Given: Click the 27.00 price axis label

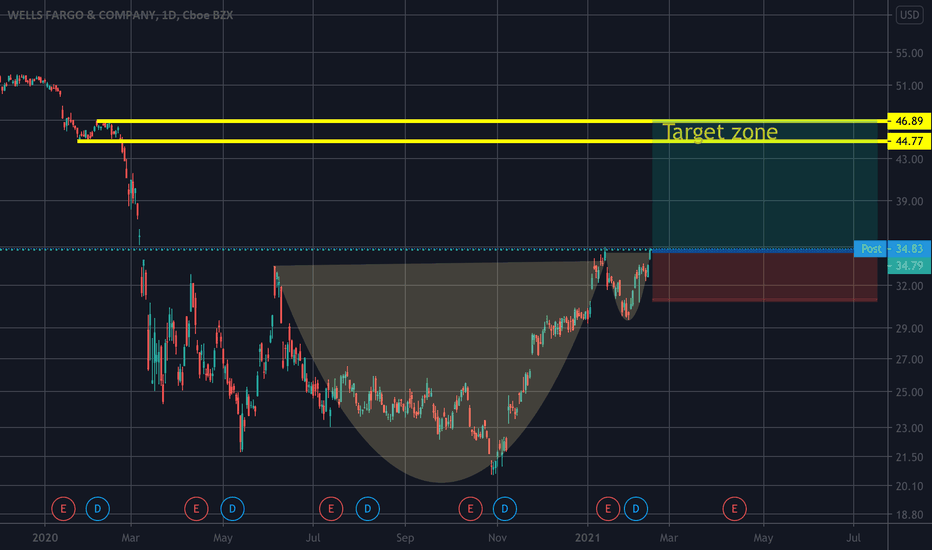Looking at the screenshot, I should (x=909, y=359).
